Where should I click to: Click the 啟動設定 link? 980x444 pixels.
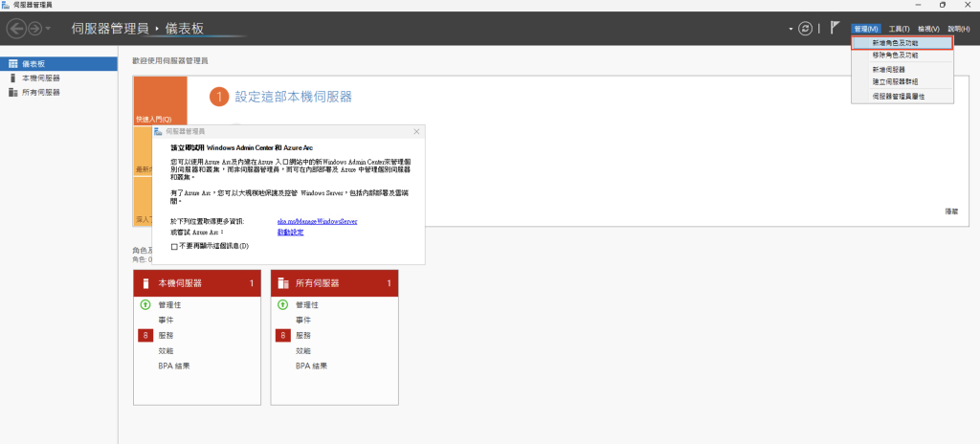[x=290, y=233]
